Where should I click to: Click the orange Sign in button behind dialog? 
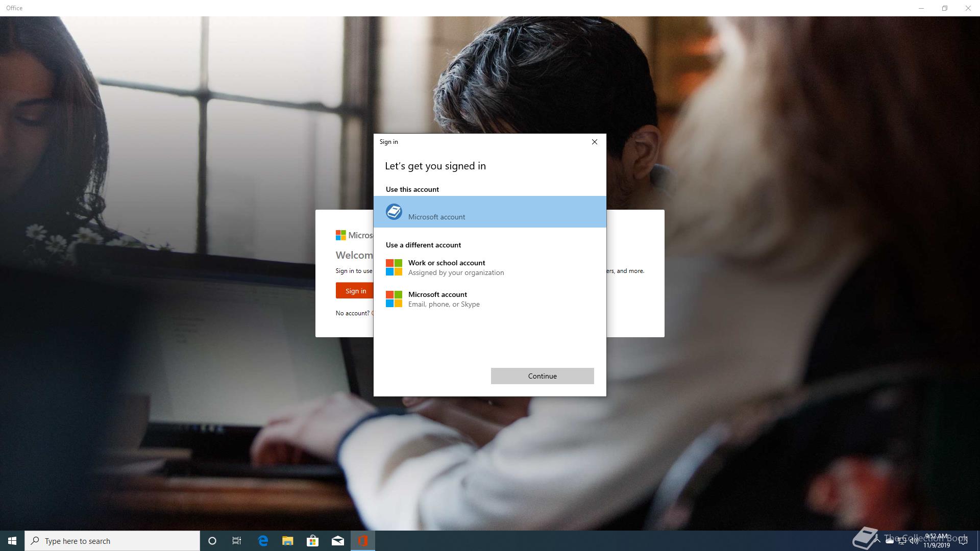(x=355, y=291)
